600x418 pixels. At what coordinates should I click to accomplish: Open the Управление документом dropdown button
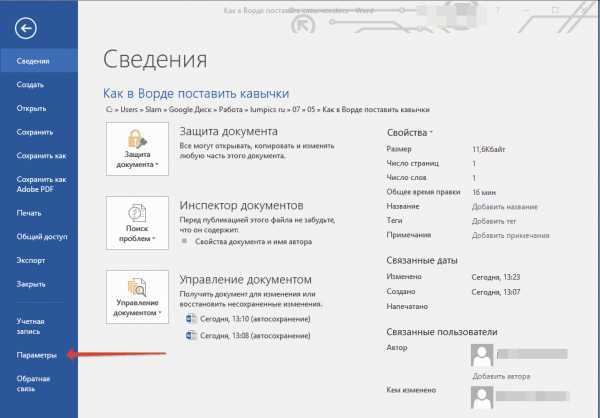point(137,297)
